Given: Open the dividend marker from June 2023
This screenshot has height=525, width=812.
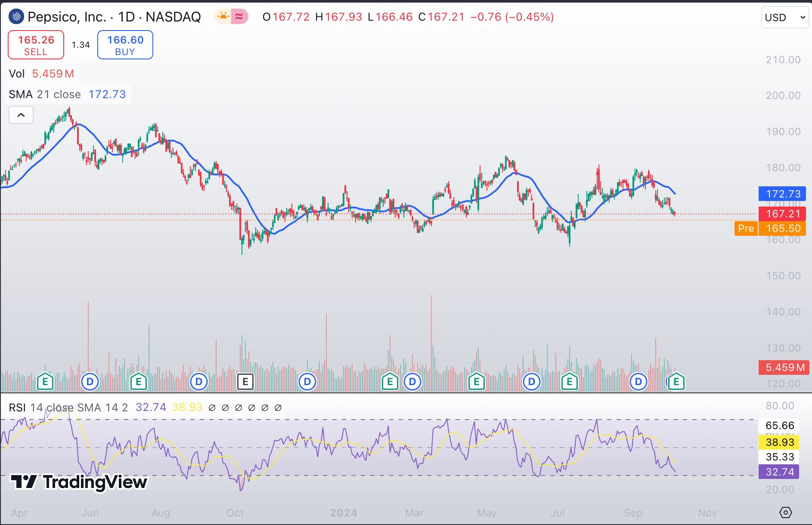Looking at the screenshot, I should pos(90,382).
